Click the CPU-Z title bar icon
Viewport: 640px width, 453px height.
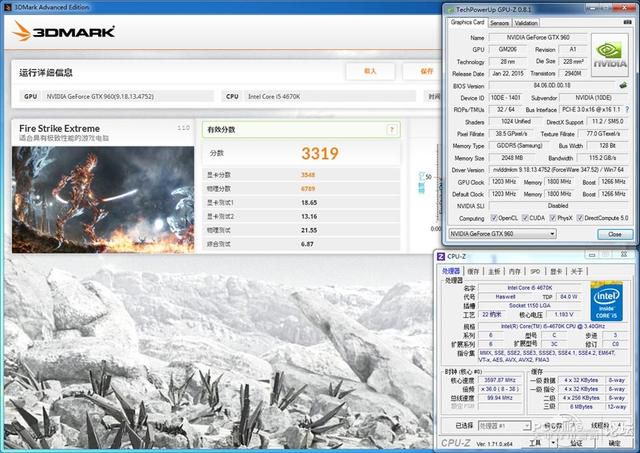click(441, 256)
